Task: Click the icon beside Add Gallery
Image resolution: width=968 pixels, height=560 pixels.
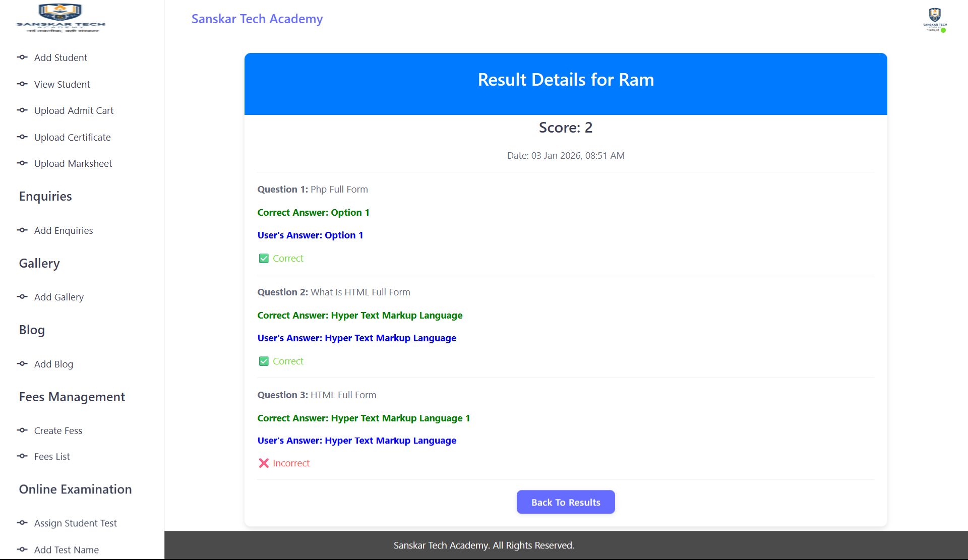Action: click(22, 297)
